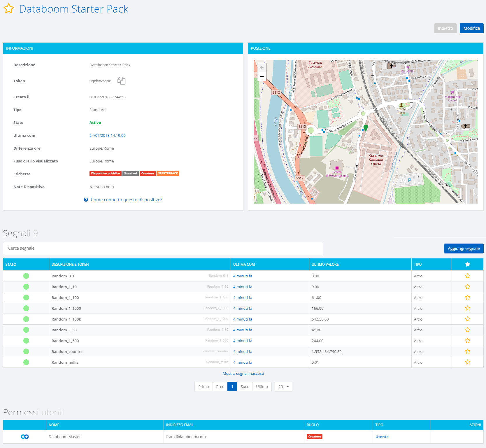Viewport: 486px width, 448px height.
Task: Click the value 64.550,00 for Random_1_100k
Action: [320, 319]
